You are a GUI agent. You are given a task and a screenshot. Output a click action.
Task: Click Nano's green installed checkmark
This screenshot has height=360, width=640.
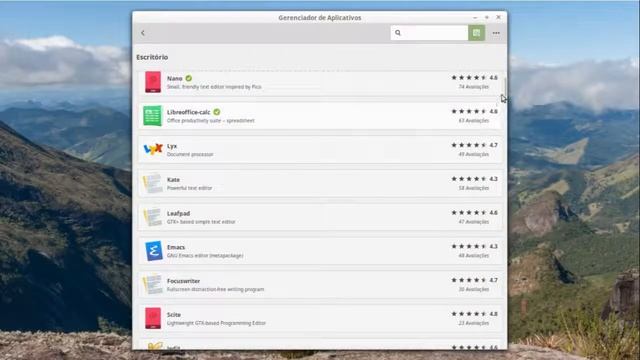pos(189,78)
